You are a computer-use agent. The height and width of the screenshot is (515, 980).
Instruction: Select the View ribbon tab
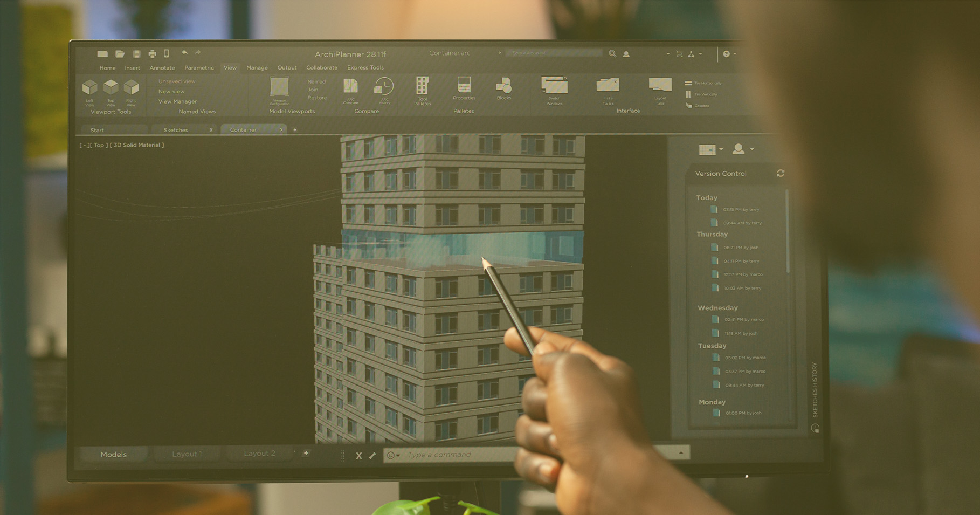coord(230,68)
